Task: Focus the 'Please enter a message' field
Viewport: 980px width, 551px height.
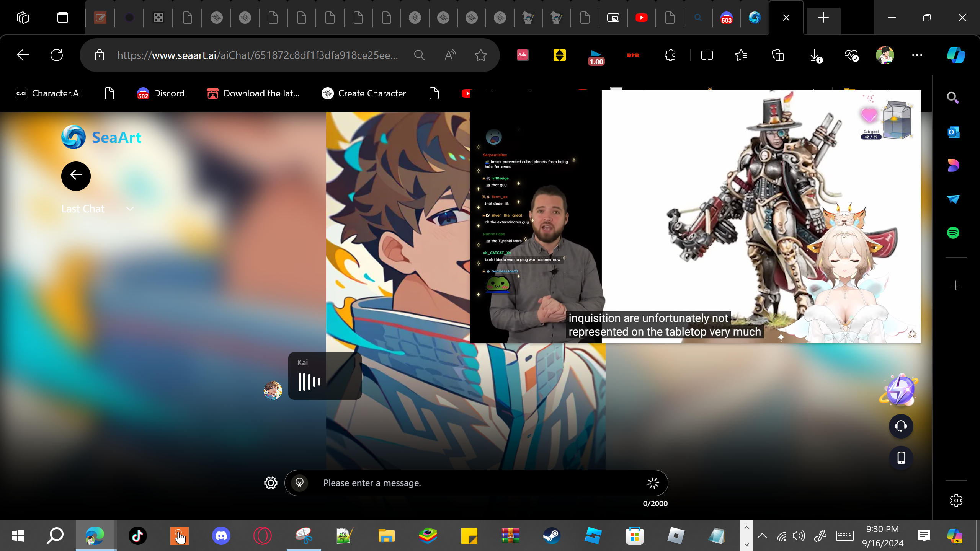Action: click(x=476, y=483)
